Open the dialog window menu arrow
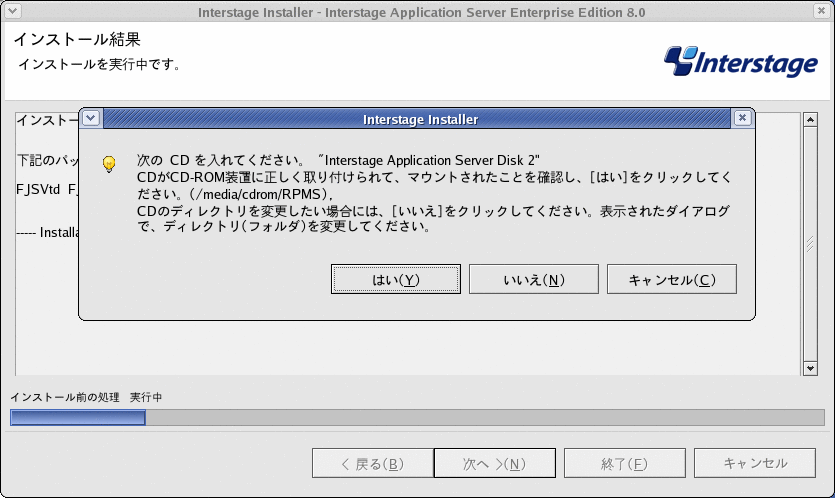 click(x=91, y=118)
